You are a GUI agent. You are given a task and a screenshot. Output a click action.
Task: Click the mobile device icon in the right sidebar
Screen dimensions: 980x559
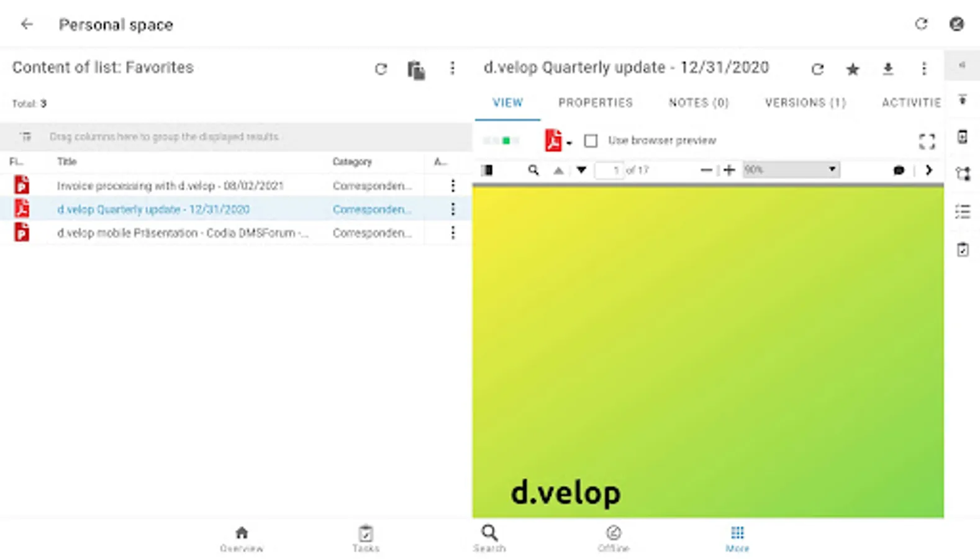coord(963,137)
